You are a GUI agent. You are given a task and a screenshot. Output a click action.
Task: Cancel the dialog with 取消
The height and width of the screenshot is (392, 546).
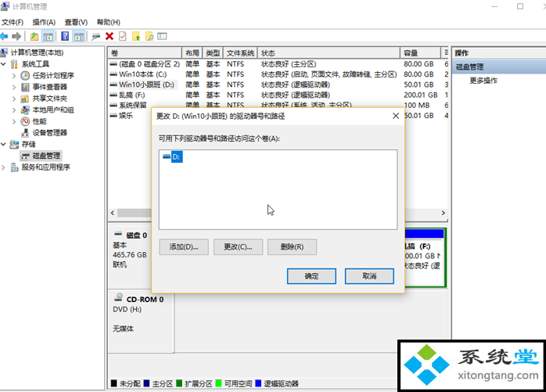coord(369,276)
